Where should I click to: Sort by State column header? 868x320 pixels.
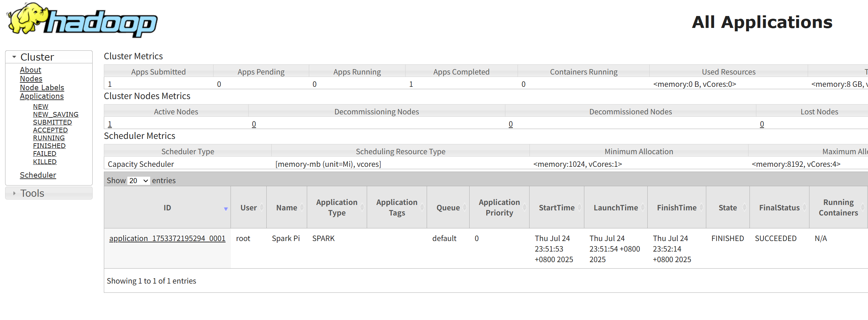tap(727, 208)
